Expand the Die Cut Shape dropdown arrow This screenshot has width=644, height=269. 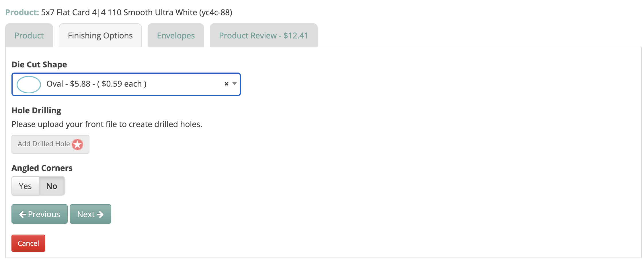(235, 84)
